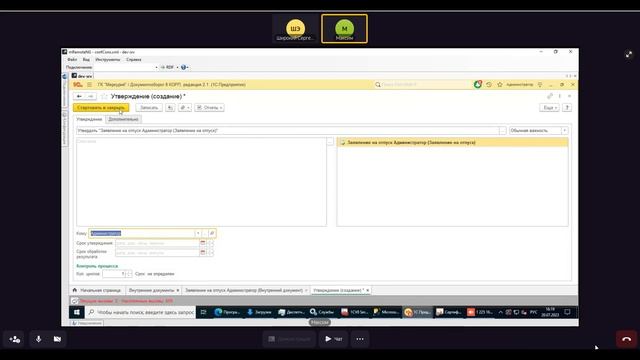Open the 'Справка' menu
This screenshot has height=360, width=640.
pos(133,60)
